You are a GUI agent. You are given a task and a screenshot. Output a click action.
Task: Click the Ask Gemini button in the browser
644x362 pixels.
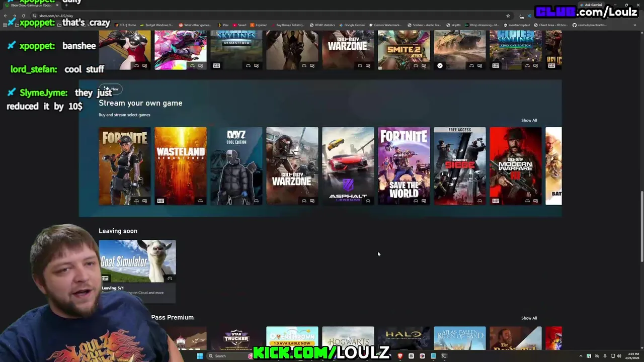tap(591, 5)
